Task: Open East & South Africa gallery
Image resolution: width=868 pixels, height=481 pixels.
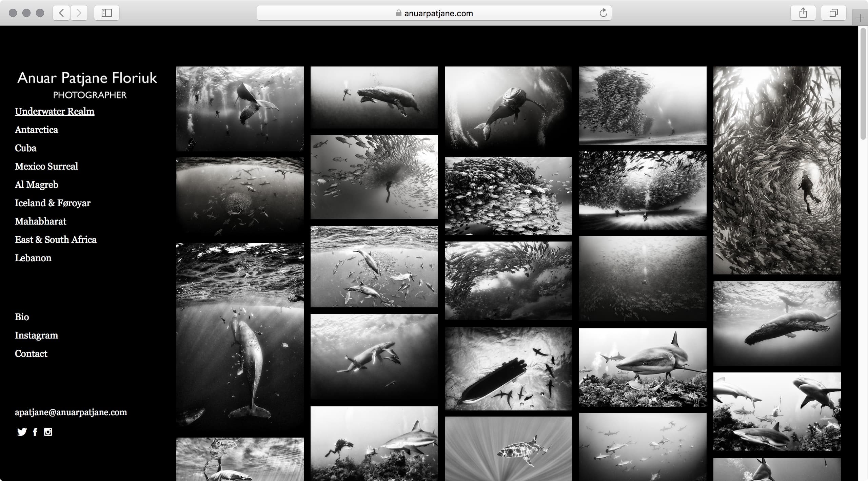Action: pos(56,239)
